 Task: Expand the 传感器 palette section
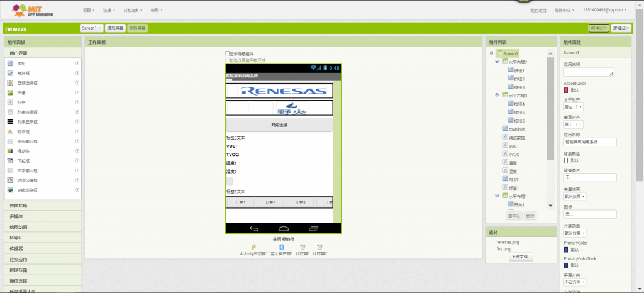(x=19, y=248)
